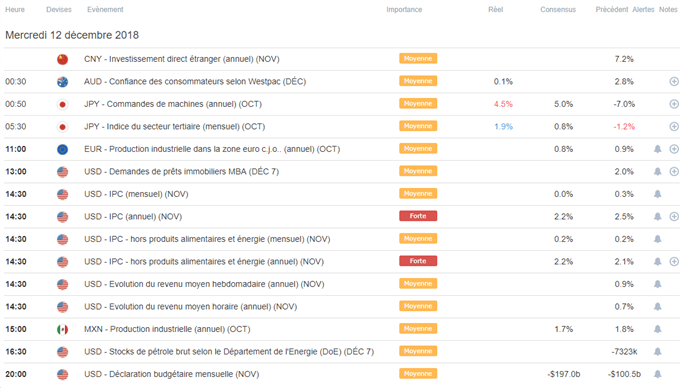The width and height of the screenshot is (680, 388).
Task: Open JPY - Indice du secteur tertiaire event
Action: [174, 127]
